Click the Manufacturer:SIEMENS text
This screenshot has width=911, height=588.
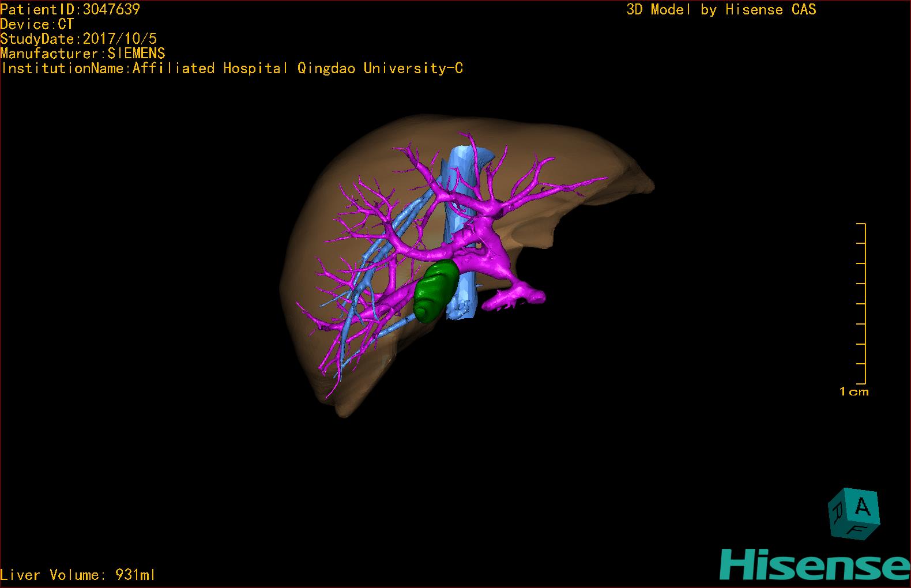tap(82, 54)
